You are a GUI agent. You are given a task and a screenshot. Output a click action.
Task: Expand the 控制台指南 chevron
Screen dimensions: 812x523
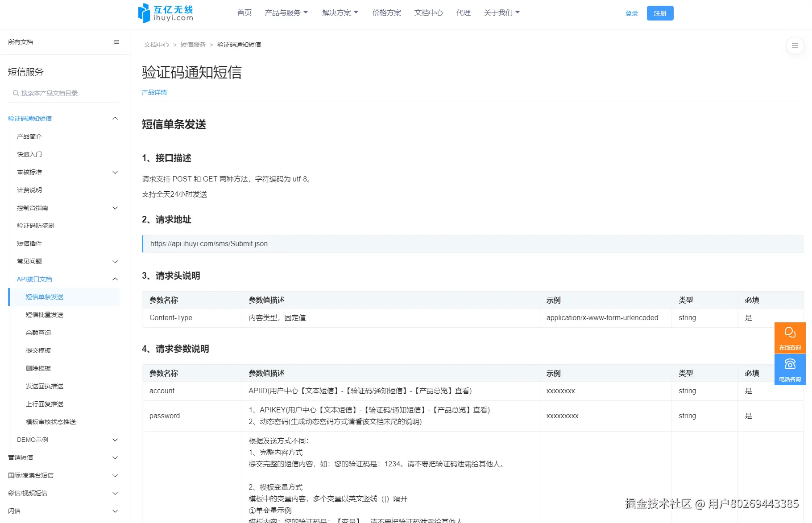pos(115,208)
